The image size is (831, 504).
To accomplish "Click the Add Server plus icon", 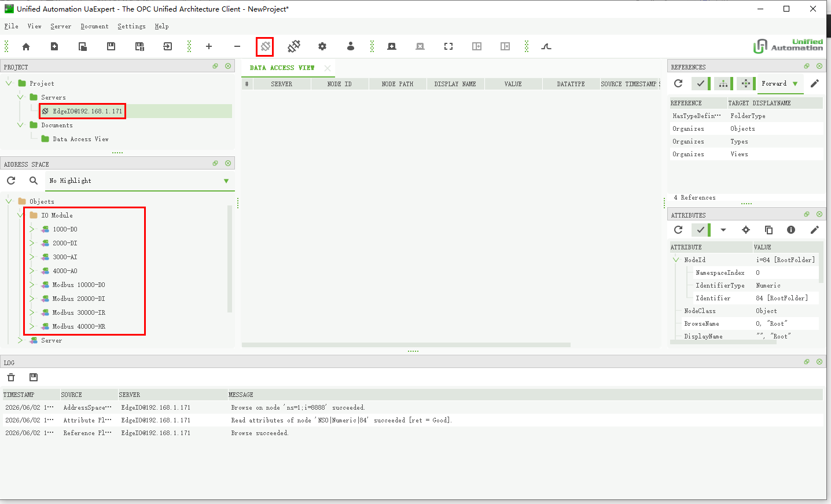I will coord(209,46).
